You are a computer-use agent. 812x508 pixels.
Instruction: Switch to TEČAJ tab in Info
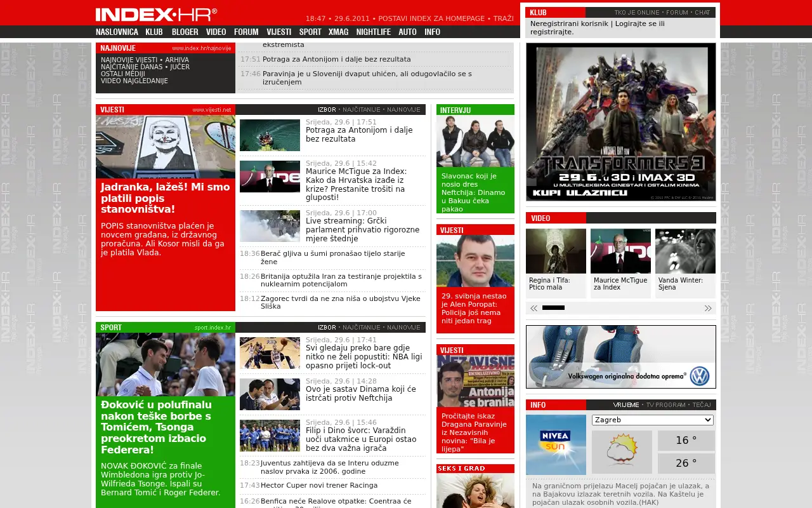coord(701,405)
